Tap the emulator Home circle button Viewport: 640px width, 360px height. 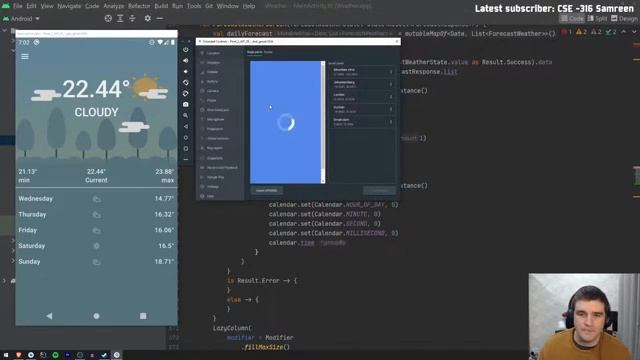pyautogui.click(x=96, y=316)
